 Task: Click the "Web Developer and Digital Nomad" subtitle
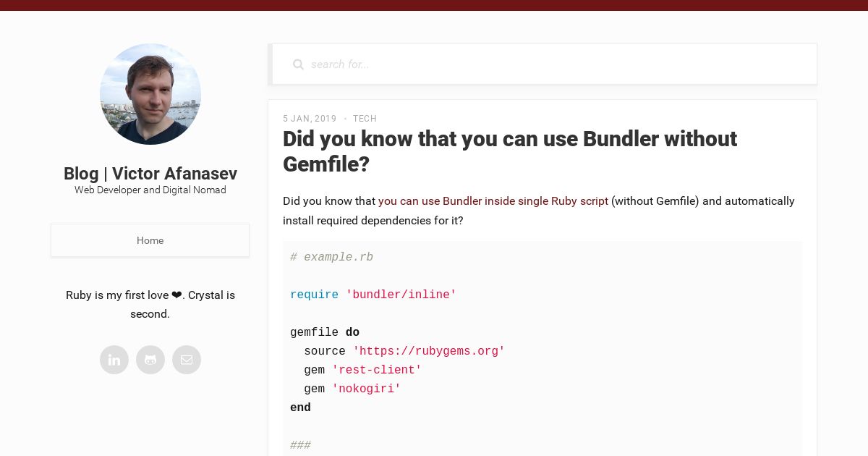point(150,190)
